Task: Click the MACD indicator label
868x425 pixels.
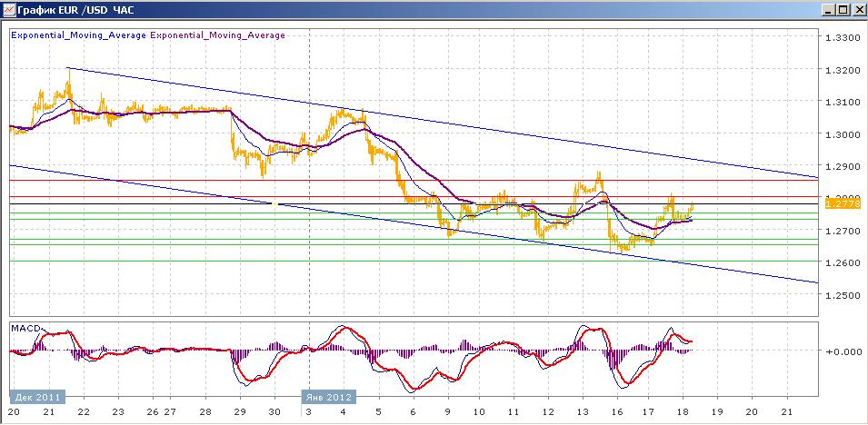Action: (25, 329)
